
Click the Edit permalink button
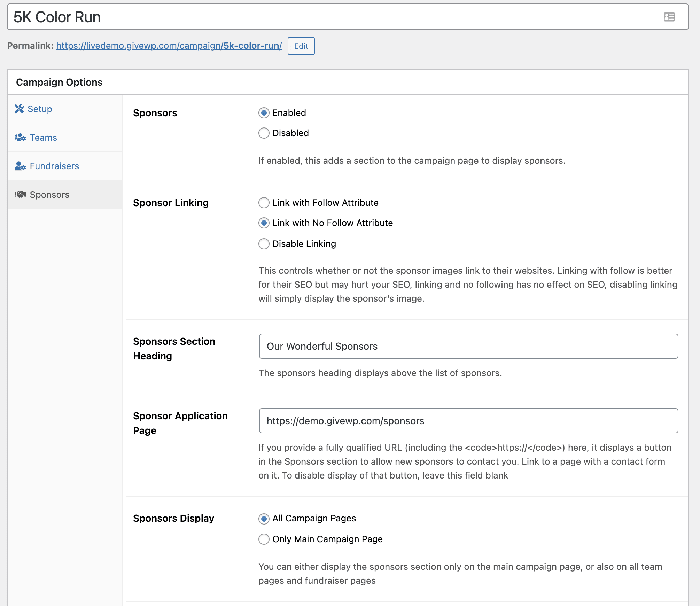(x=301, y=46)
